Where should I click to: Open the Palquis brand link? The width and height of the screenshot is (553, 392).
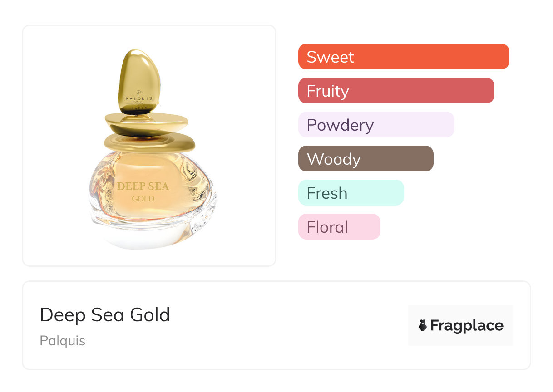coord(63,341)
